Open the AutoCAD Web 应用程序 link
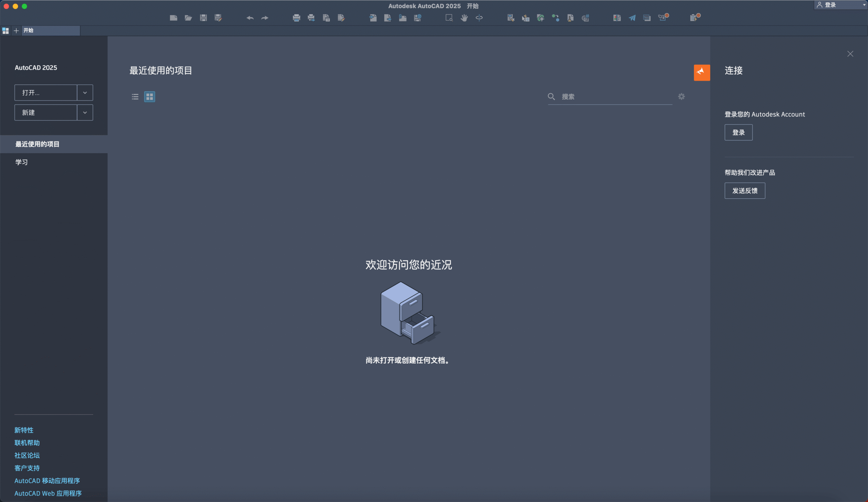This screenshot has width=868, height=502. (48, 494)
